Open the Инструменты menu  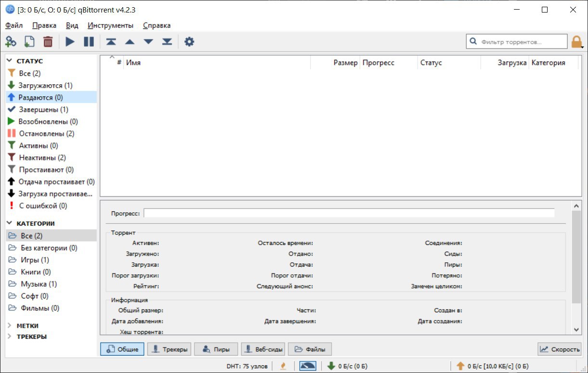coord(111,26)
